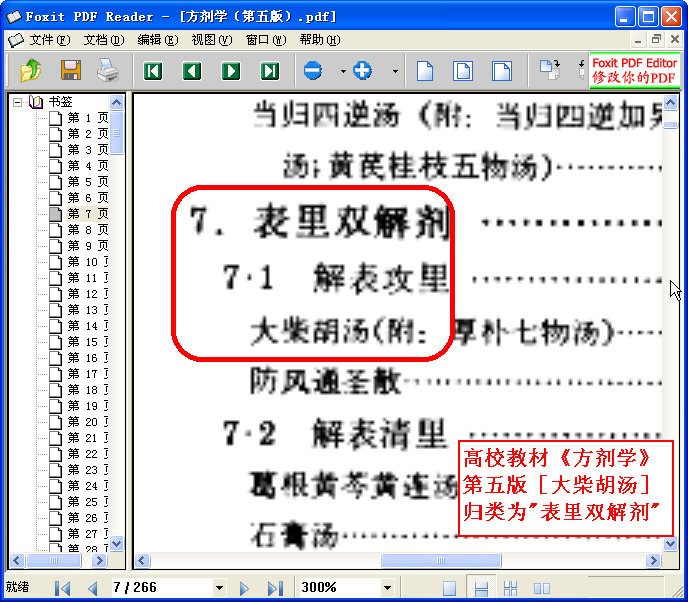Viewport: 688px width, 602px height.
Task: Click the Print icon in toolbar
Action: coord(107,70)
